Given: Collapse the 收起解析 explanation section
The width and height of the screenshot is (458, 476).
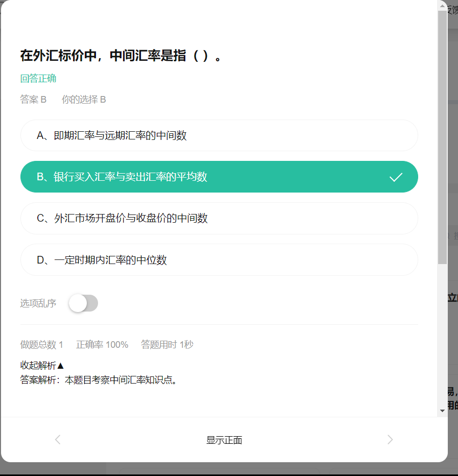Looking at the screenshot, I should tap(42, 365).
